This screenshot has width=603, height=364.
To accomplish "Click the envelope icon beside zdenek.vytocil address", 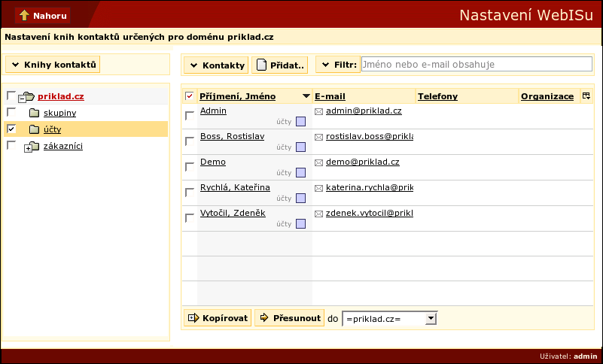I will point(318,214).
